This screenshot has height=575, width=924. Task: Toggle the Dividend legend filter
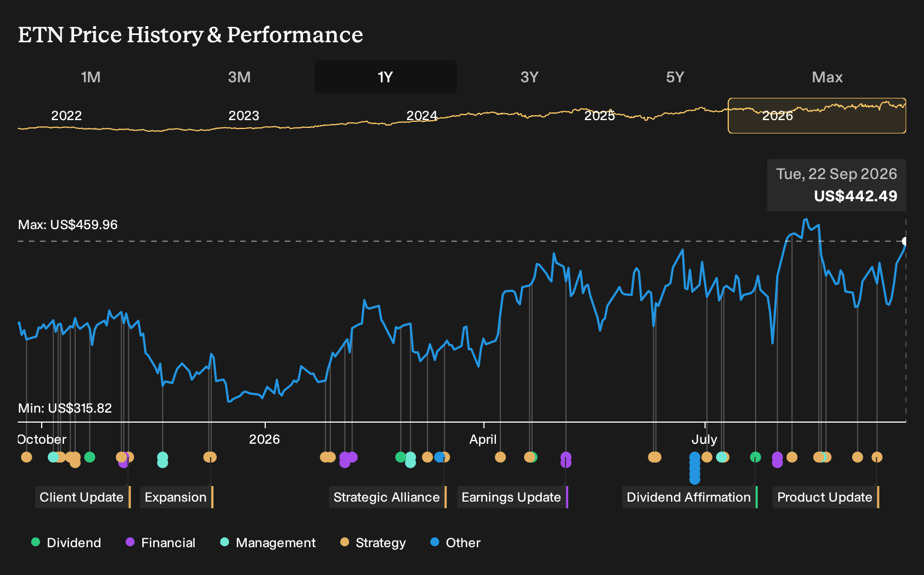coord(66,542)
